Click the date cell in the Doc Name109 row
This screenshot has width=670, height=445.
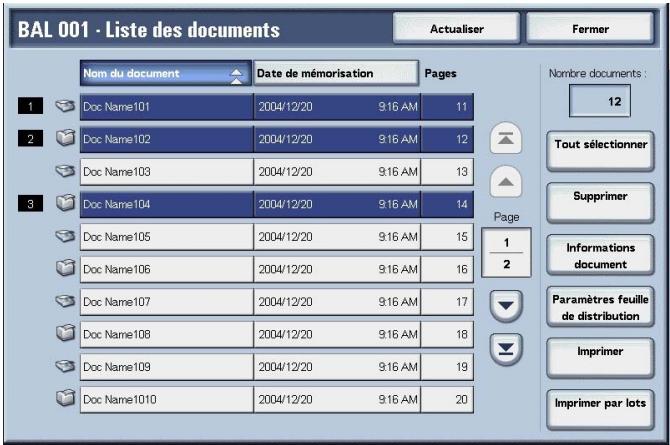337,366
